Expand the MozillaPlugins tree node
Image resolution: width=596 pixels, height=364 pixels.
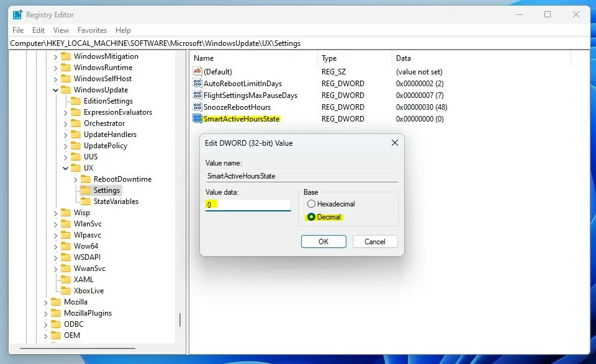(45, 314)
